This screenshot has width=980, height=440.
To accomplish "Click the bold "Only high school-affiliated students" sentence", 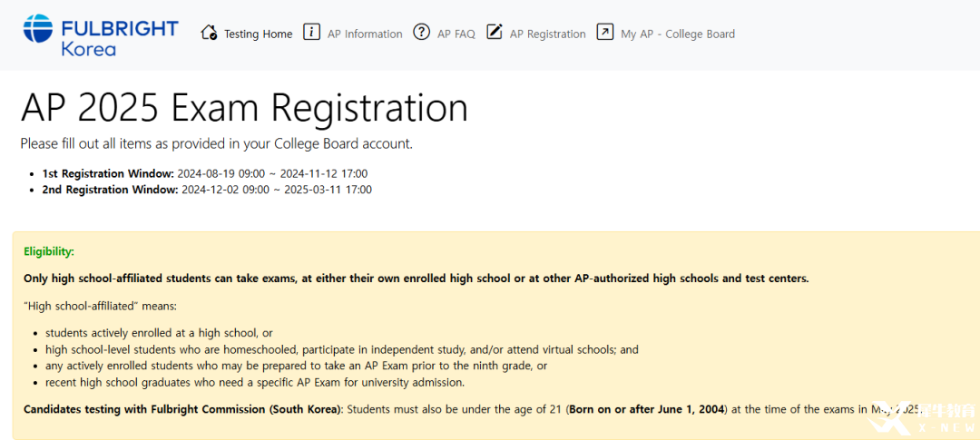I will (416, 279).
